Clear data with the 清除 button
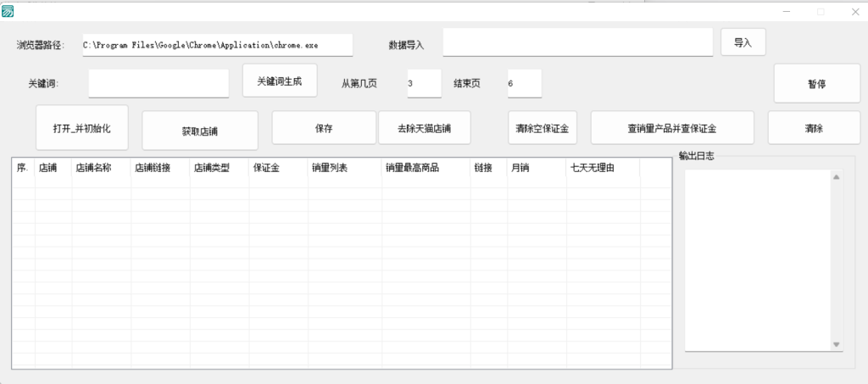868x384 pixels. pyautogui.click(x=813, y=128)
